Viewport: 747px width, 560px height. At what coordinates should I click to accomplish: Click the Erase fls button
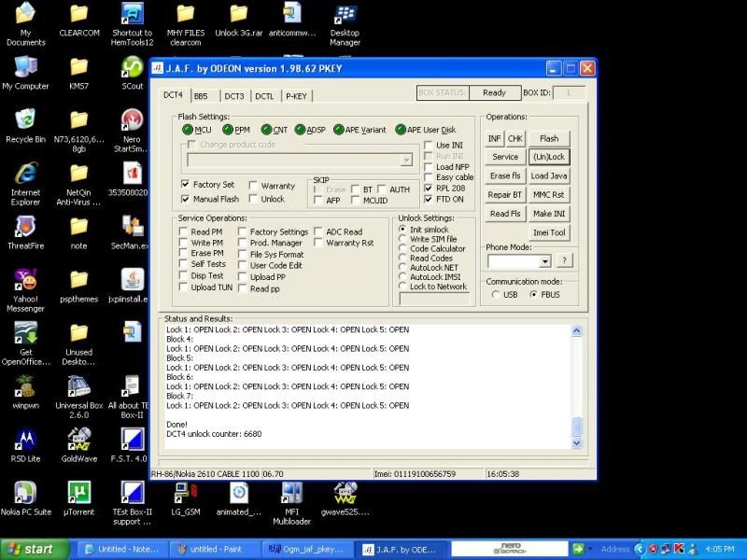pos(505,175)
